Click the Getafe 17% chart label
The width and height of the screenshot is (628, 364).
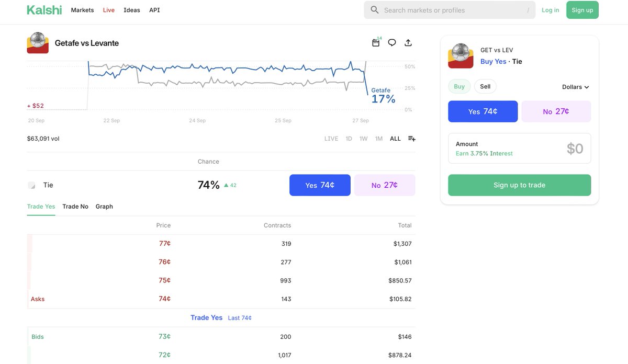click(383, 96)
